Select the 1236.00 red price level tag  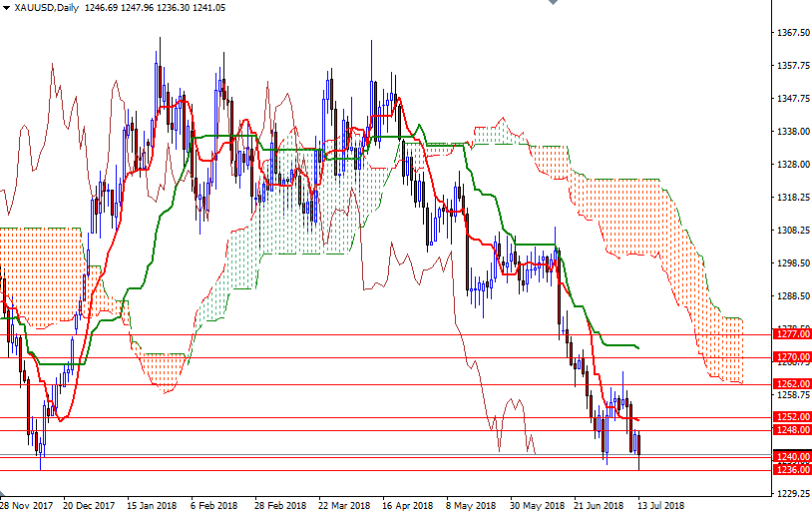[x=791, y=470]
